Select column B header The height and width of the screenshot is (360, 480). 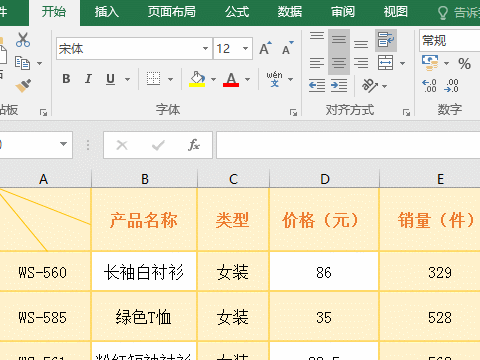click(x=144, y=179)
